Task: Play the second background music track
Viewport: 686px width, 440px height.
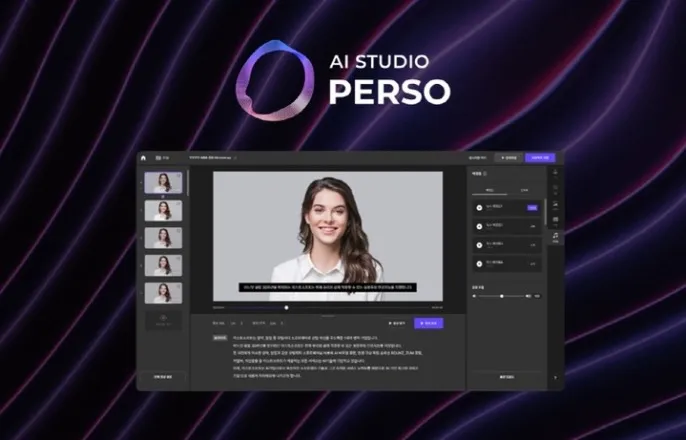Action: [x=479, y=227]
